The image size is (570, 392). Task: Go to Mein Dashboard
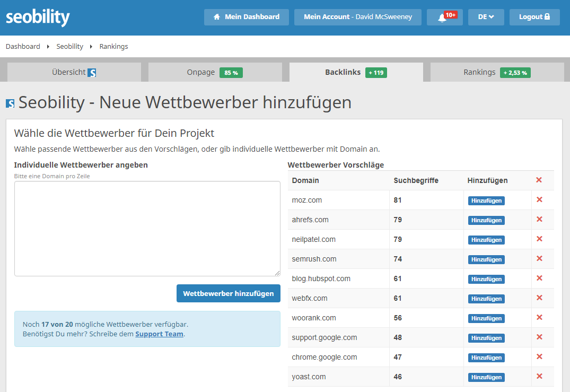[x=247, y=17]
